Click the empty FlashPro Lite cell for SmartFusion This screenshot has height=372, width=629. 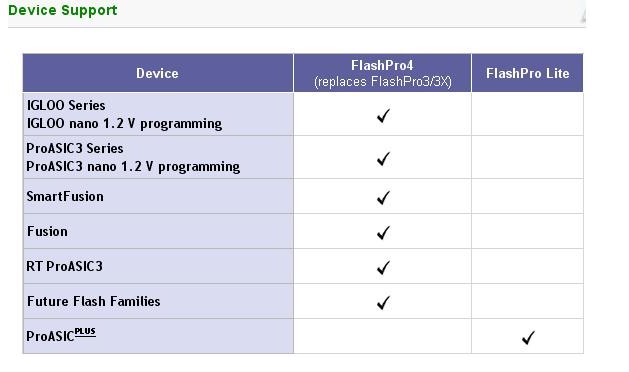click(528, 196)
